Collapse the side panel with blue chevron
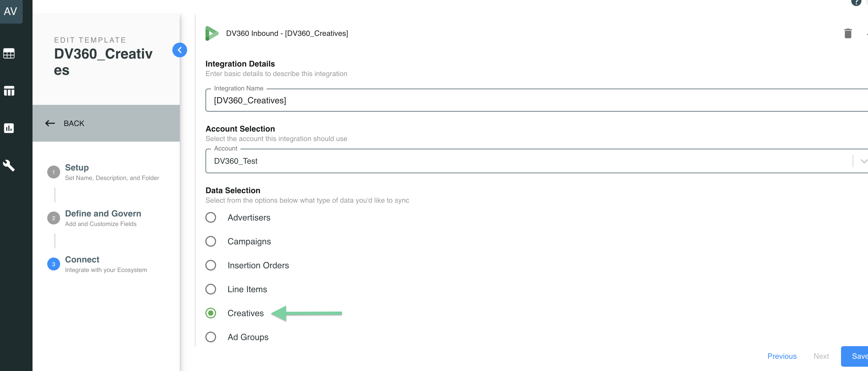 coord(180,50)
